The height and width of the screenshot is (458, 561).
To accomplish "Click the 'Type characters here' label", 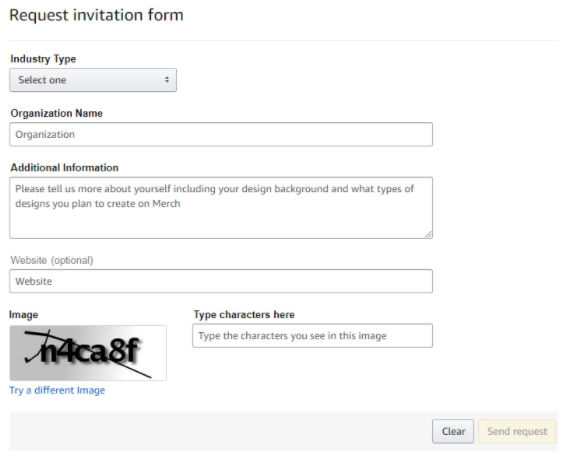I will pos(244,315).
